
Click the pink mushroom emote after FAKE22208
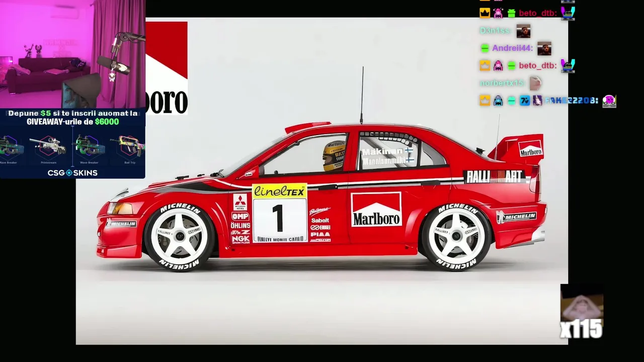coord(609,101)
